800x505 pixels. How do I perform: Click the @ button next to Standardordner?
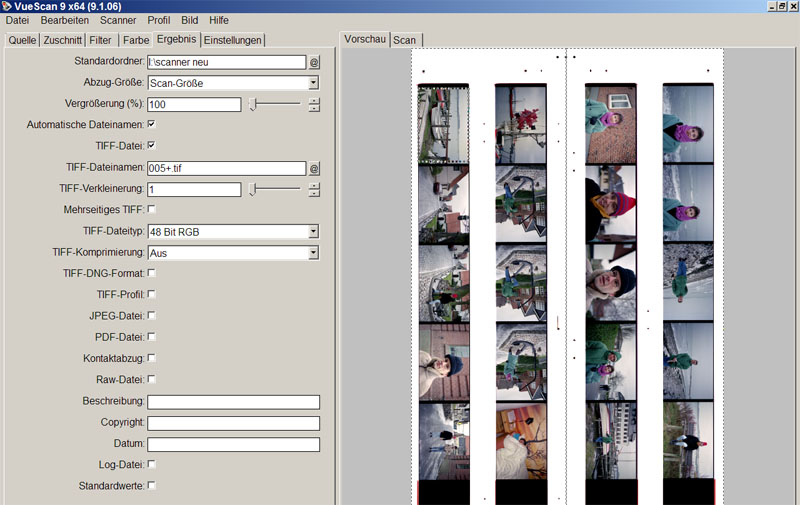click(x=314, y=62)
